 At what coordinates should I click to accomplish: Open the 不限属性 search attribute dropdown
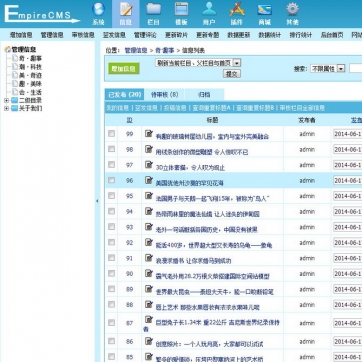(x=328, y=69)
